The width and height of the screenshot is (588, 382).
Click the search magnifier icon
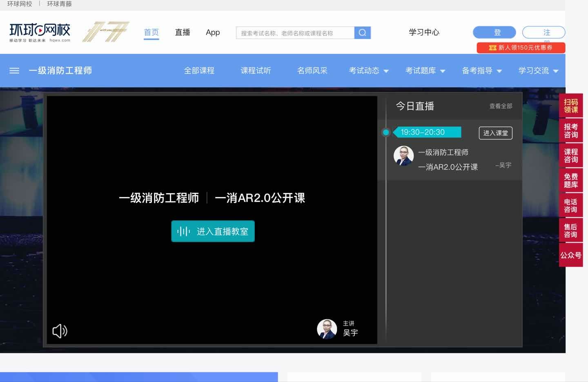362,33
